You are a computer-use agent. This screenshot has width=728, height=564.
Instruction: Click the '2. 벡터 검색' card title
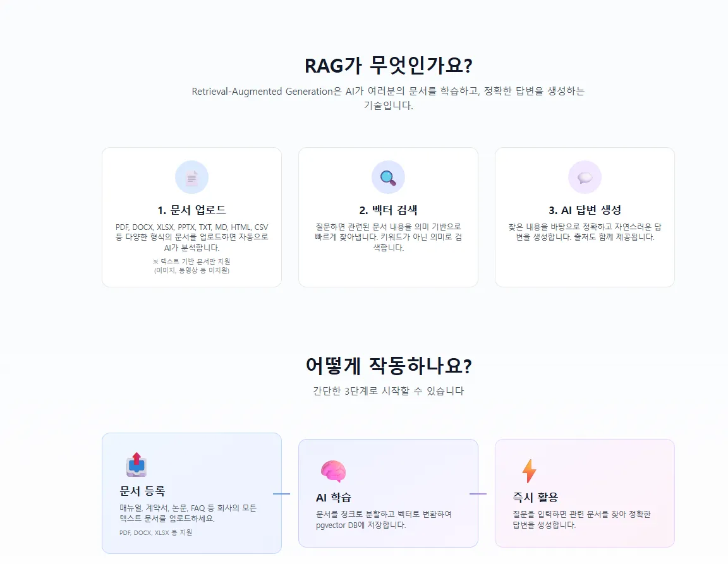[388, 210]
